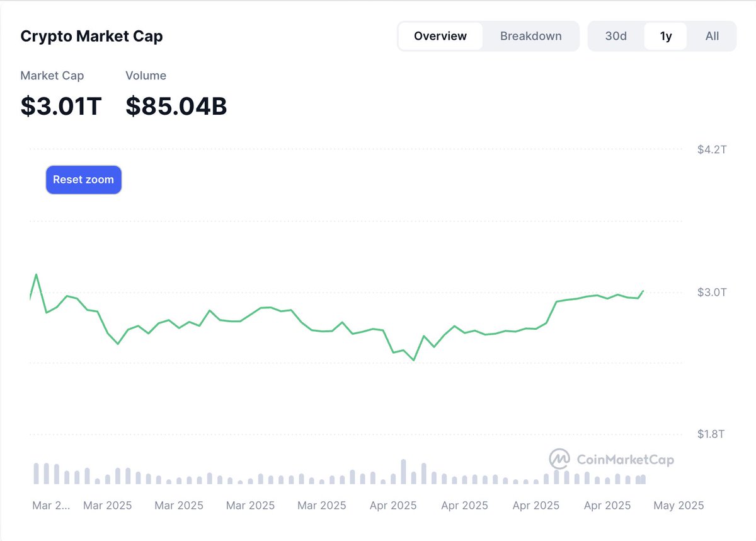The height and width of the screenshot is (541, 756).
Task: Click the highest peak on the chart line
Action: pos(37,274)
